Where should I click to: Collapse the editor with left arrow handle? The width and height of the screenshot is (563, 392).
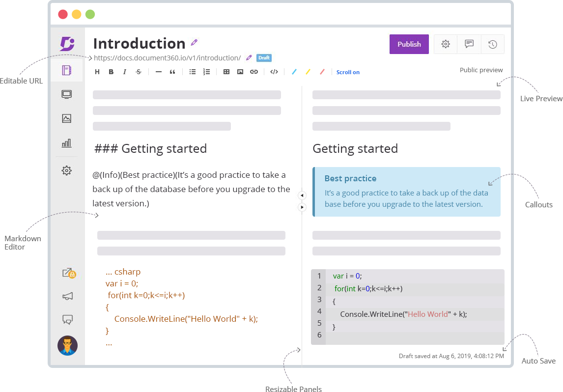pos(302,196)
